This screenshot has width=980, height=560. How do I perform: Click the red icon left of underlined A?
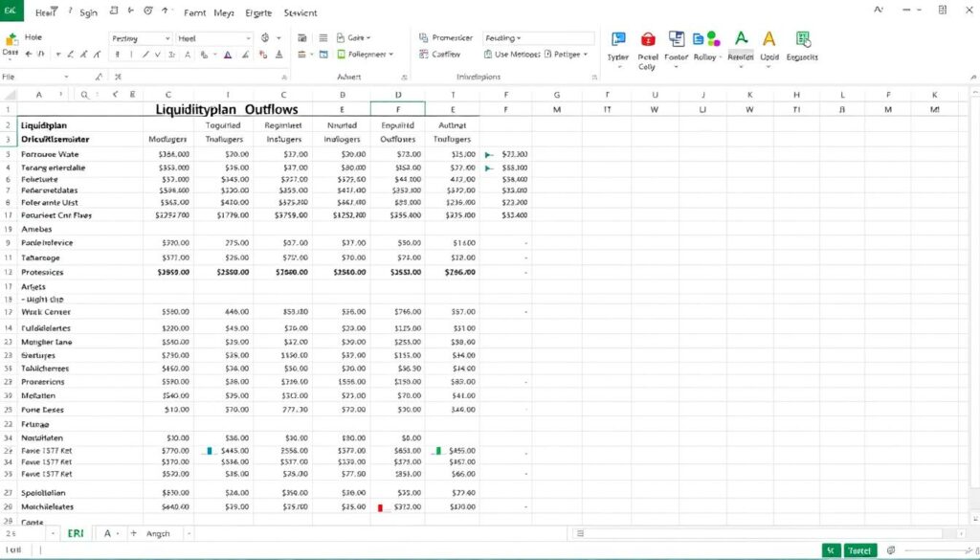(x=263, y=55)
